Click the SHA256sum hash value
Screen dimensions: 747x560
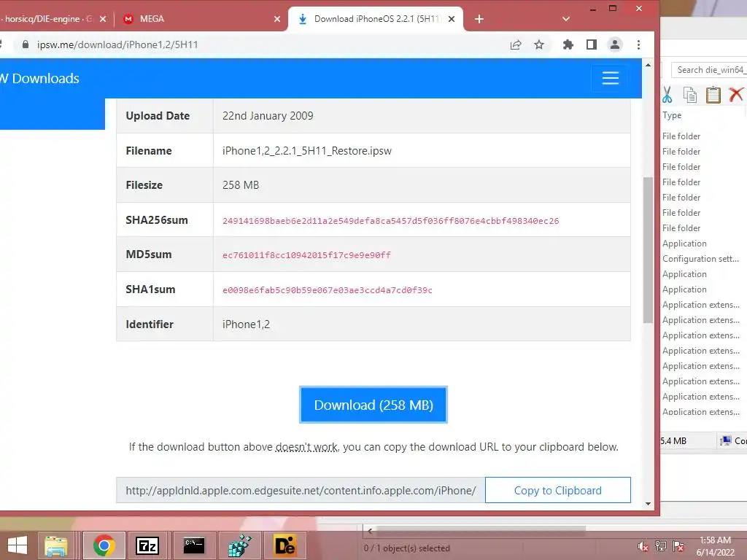[391, 220]
